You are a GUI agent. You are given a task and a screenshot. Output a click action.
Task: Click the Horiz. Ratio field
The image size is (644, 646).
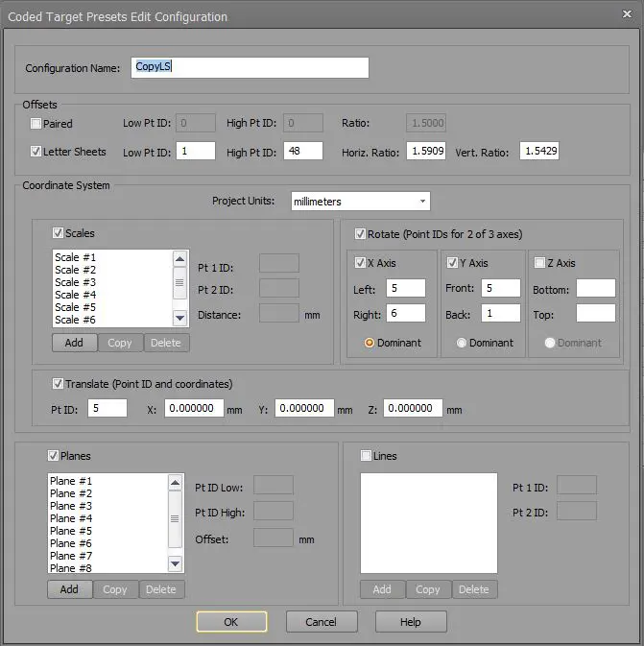426,151
